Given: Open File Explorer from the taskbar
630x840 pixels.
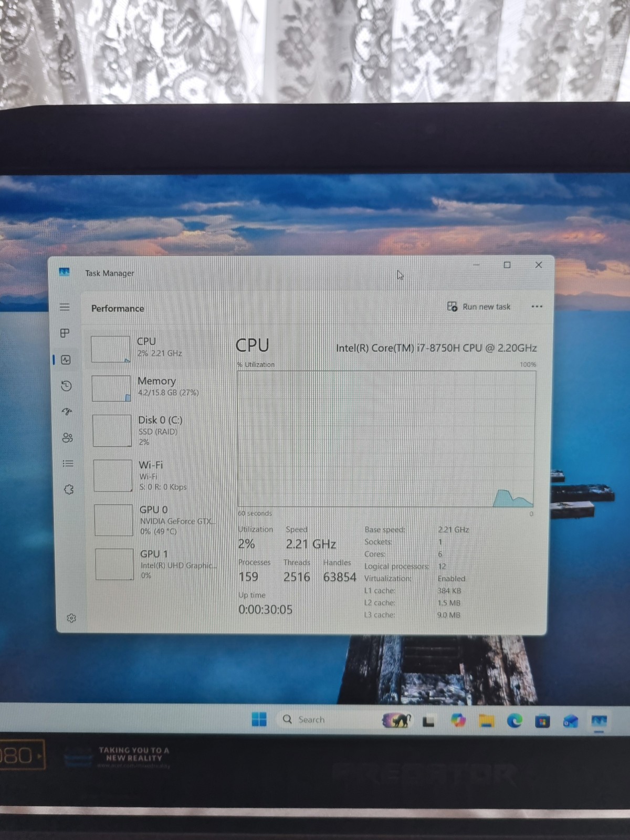Looking at the screenshot, I should [487, 721].
